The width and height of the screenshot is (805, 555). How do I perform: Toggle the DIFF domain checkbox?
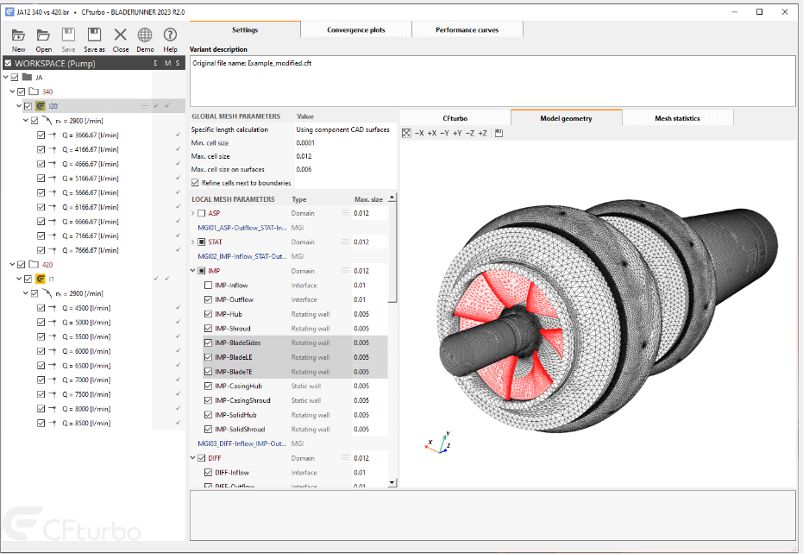pos(201,458)
